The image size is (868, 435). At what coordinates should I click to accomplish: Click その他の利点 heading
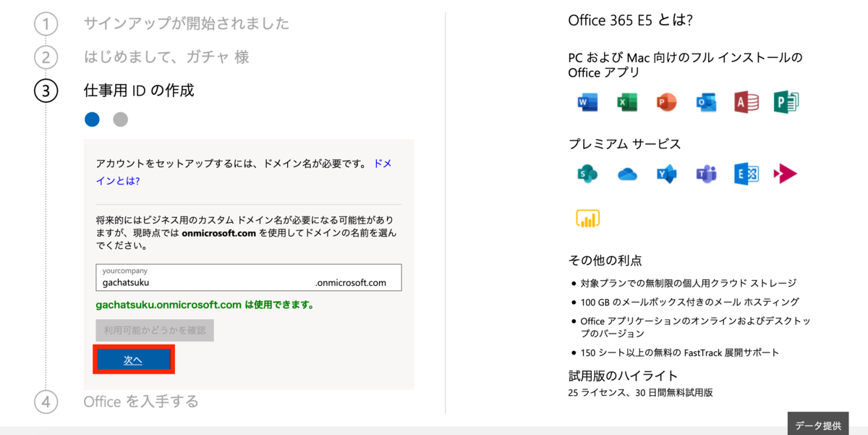click(x=605, y=260)
